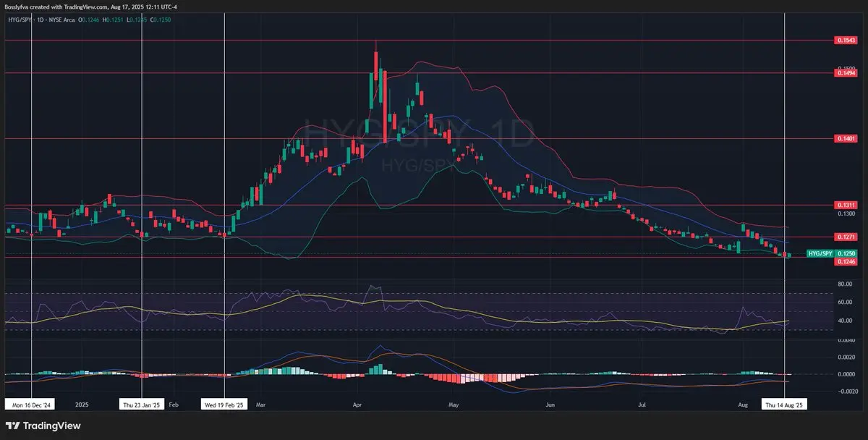
Task: Click the 60.00 RSI axis label
Action: coord(845,302)
